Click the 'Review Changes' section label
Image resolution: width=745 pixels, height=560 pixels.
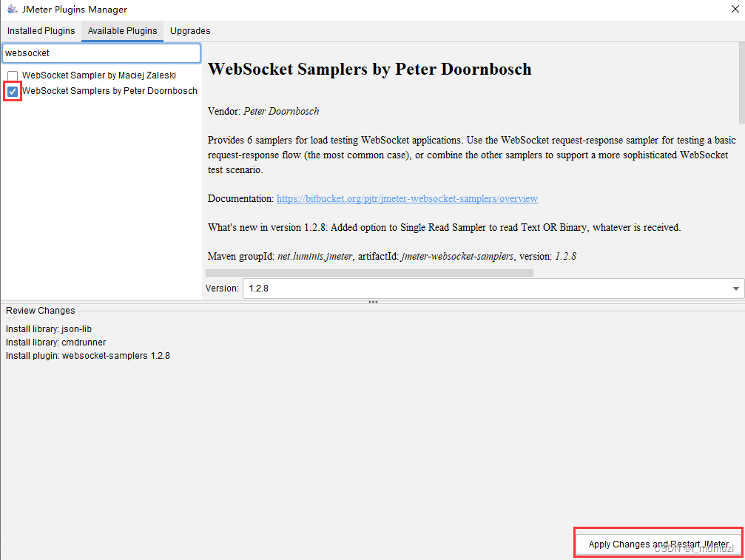tap(41, 311)
